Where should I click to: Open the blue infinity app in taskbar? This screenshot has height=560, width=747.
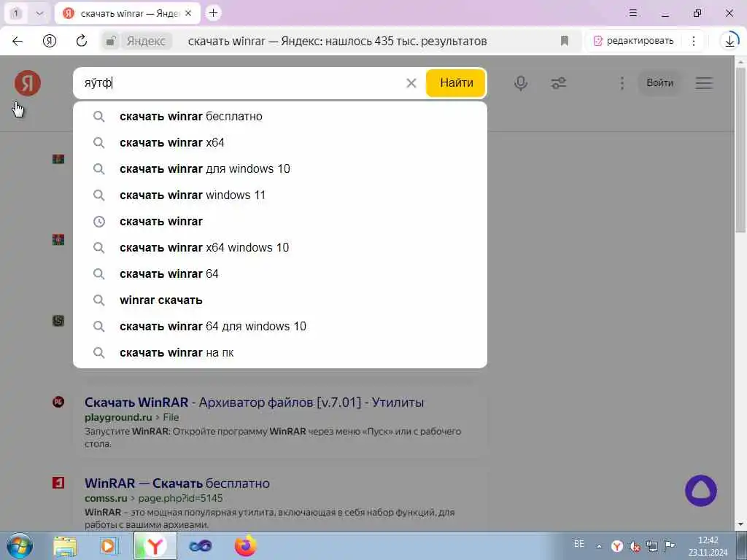click(201, 545)
